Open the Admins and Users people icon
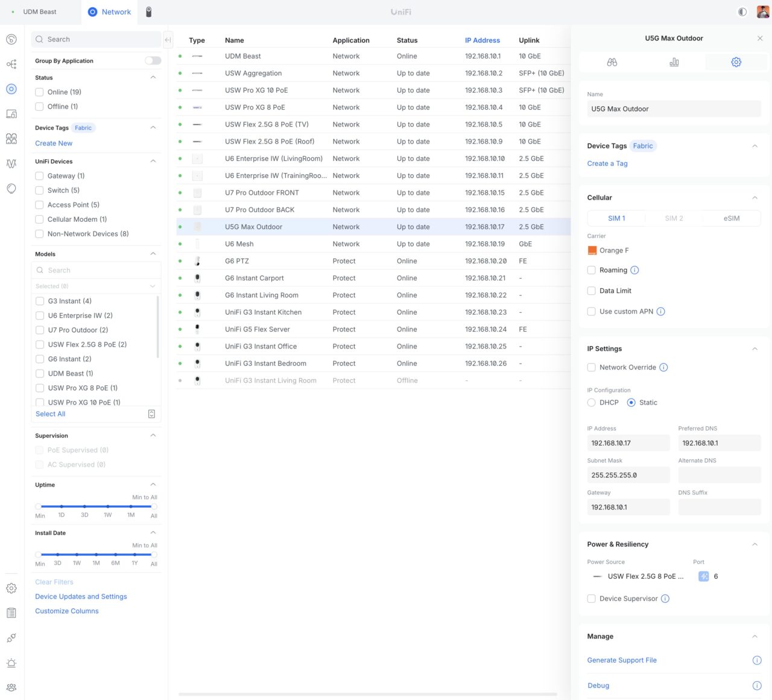Image resolution: width=772 pixels, height=700 pixels. point(11,687)
